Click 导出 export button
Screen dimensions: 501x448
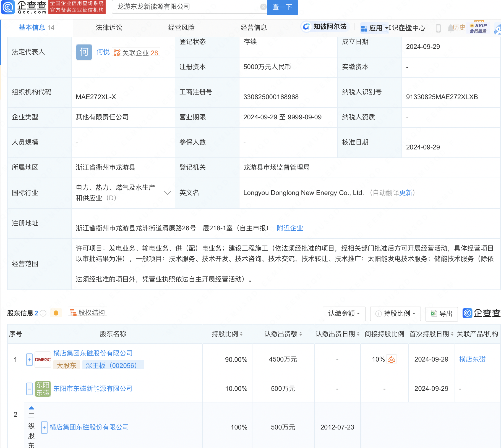pos(442,314)
